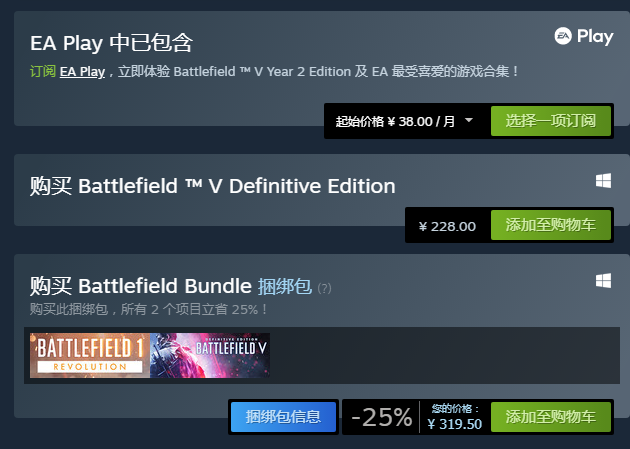Follow the EA Play underlined link
The image size is (630, 449).
click(x=82, y=72)
